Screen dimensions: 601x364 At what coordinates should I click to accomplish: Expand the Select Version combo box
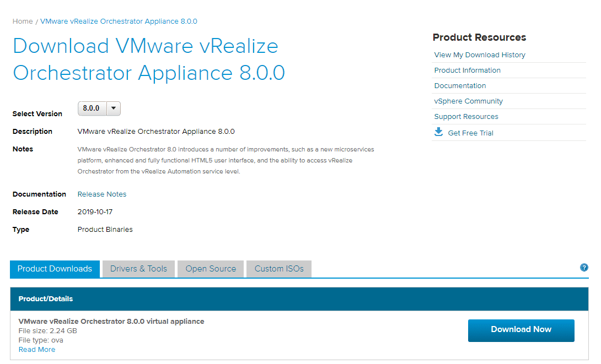tap(99, 108)
